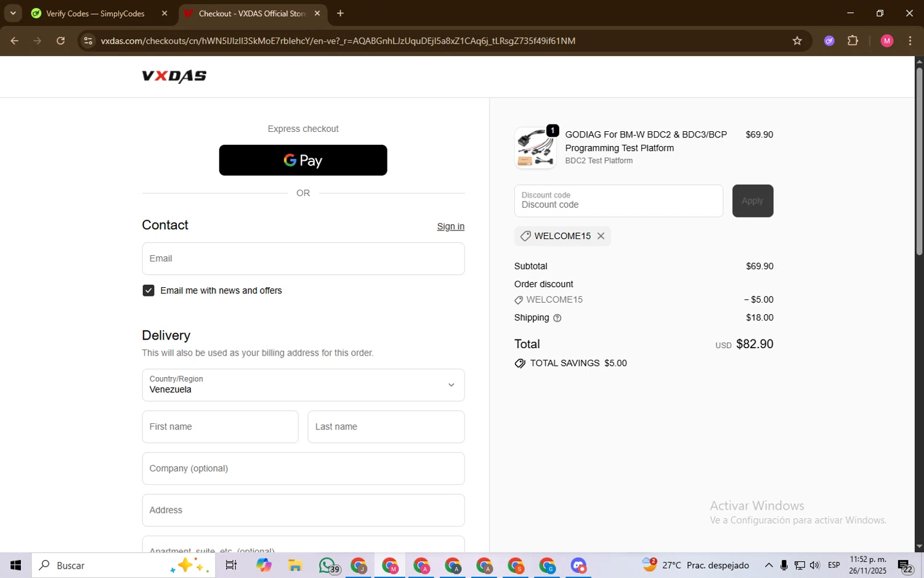Open the tab search dropdown
Image resolution: width=924 pixels, height=578 pixels.
coord(13,14)
